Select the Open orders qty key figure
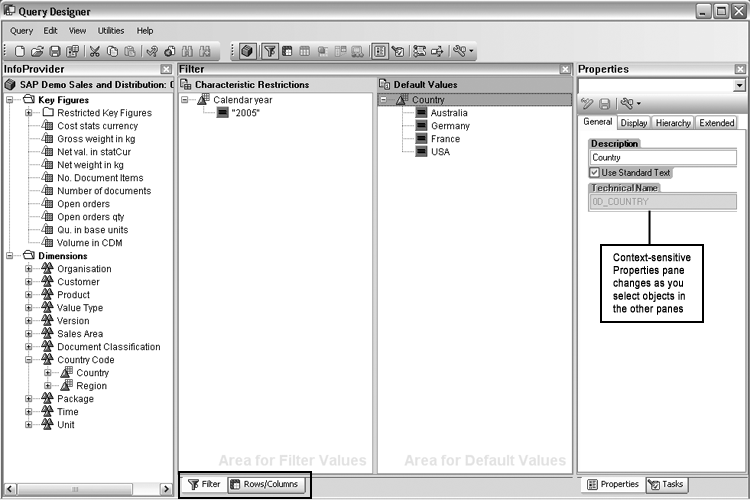 pyautogui.click(x=90, y=217)
